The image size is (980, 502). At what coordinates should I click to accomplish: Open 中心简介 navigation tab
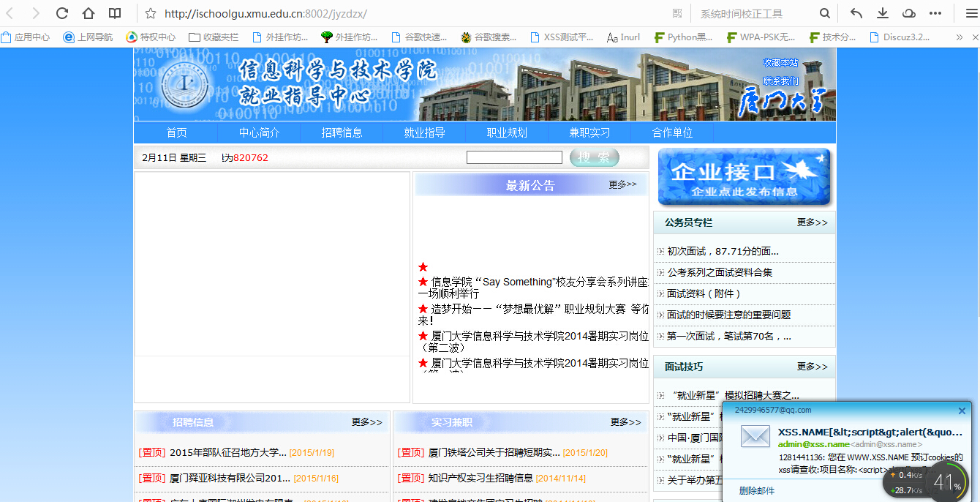tap(259, 132)
